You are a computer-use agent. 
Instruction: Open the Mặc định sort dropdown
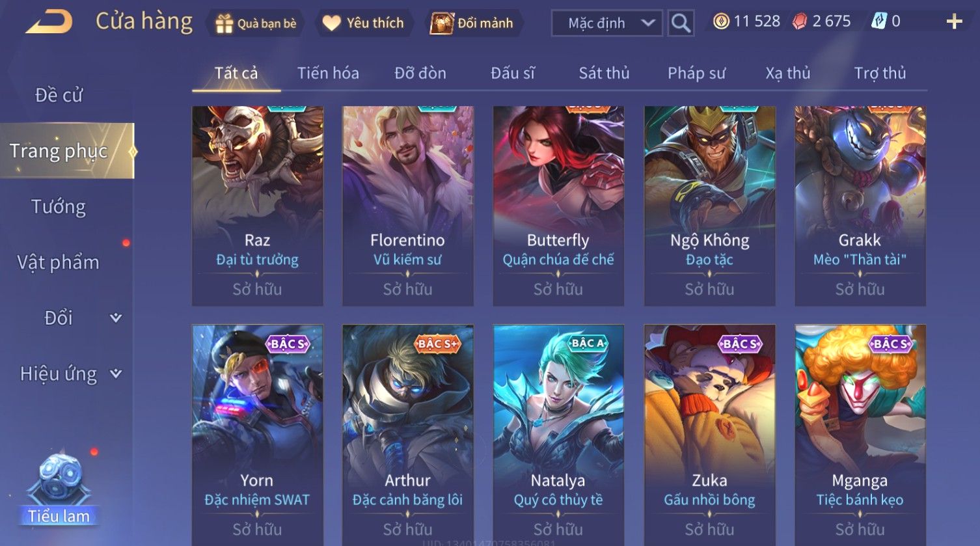[606, 23]
